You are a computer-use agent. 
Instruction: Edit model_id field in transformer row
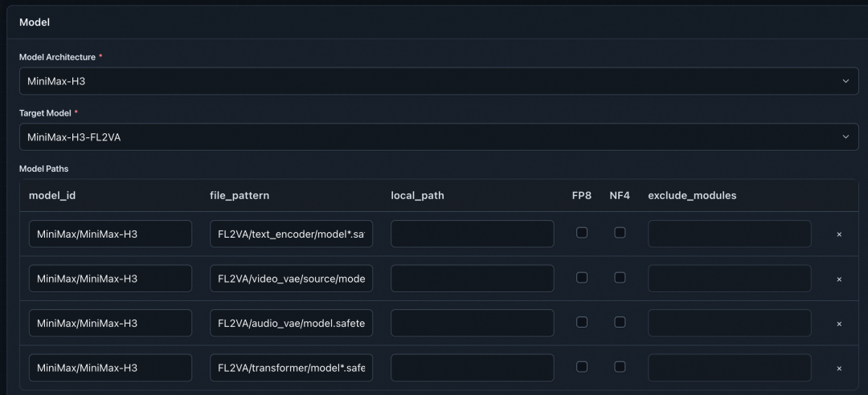(110, 368)
